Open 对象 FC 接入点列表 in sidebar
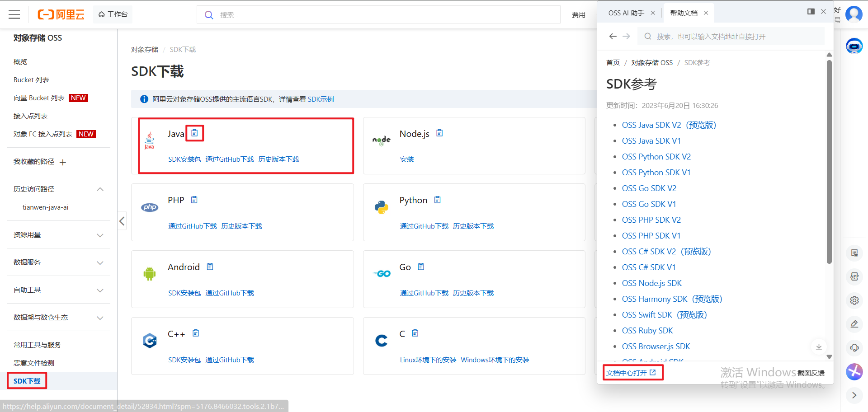Image resolution: width=868 pixels, height=412 pixels. tap(43, 134)
